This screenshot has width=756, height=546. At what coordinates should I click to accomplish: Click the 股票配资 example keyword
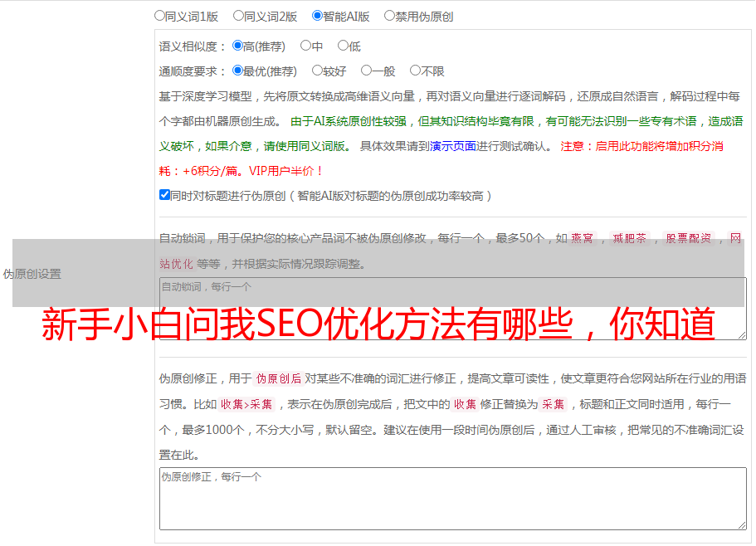(689, 238)
